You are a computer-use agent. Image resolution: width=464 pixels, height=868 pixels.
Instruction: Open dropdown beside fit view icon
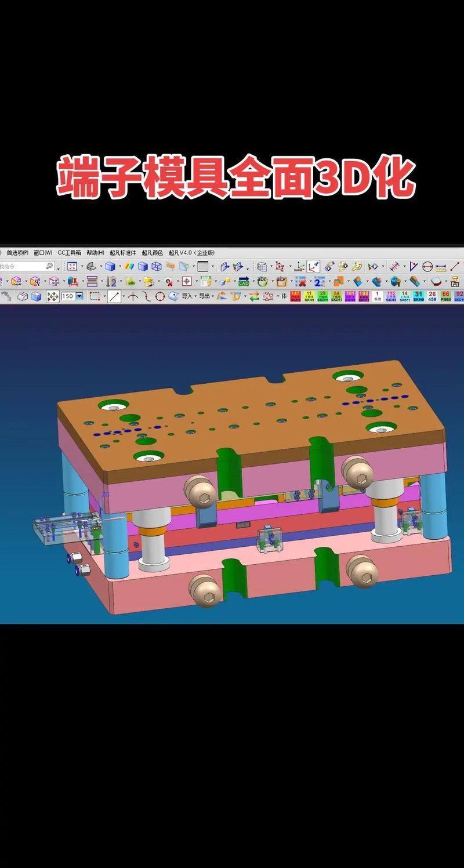click(82, 267)
